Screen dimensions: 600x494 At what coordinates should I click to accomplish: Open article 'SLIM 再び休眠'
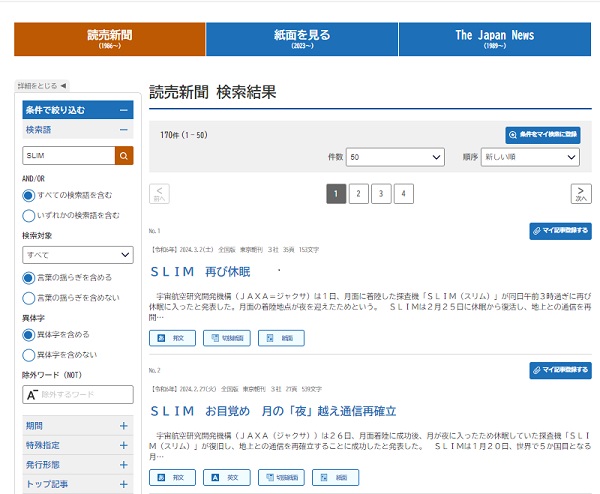(200, 272)
